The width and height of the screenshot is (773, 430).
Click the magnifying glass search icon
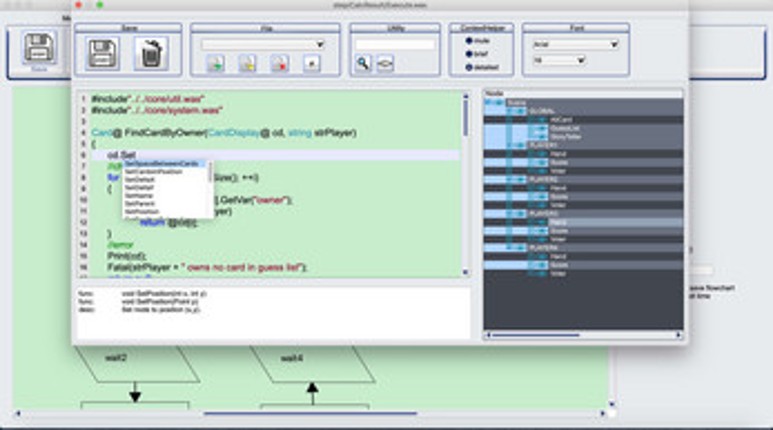[363, 64]
